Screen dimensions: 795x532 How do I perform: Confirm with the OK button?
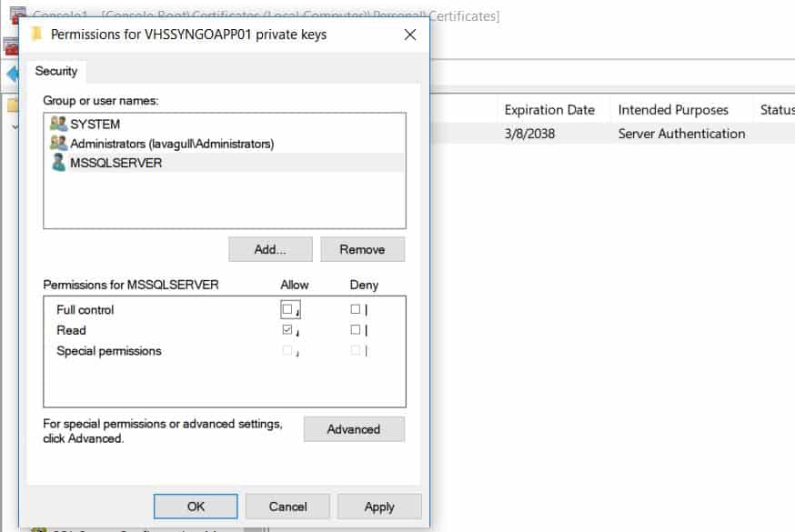click(196, 507)
